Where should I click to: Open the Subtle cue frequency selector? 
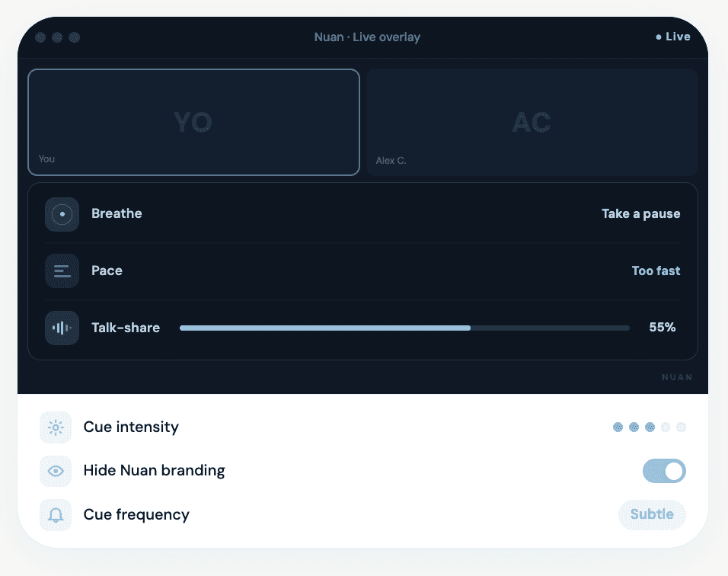[652, 515]
